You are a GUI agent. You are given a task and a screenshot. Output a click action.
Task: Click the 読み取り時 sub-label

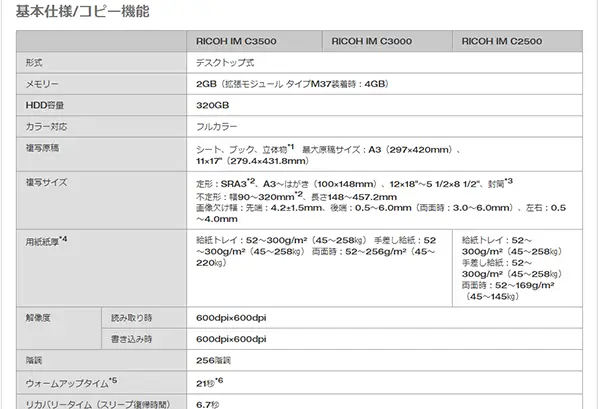tap(144, 318)
